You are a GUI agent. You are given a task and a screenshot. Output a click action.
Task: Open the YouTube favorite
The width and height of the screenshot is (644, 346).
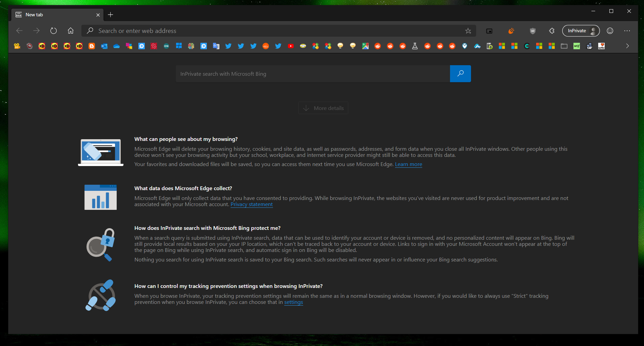291,46
